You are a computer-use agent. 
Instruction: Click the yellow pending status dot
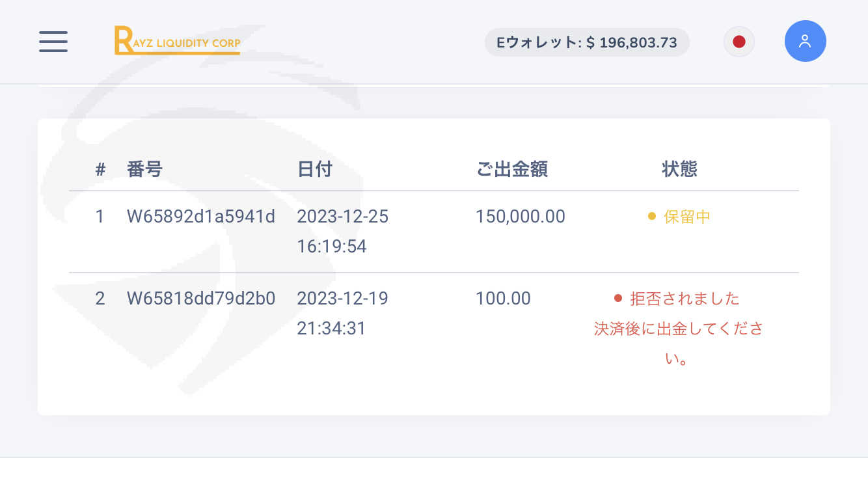tap(651, 217)
